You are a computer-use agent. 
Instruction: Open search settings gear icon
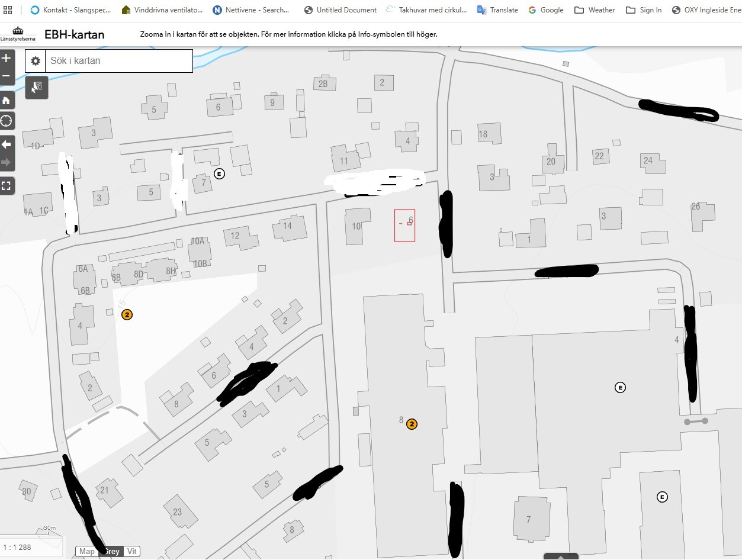click(x=36, y=61)
